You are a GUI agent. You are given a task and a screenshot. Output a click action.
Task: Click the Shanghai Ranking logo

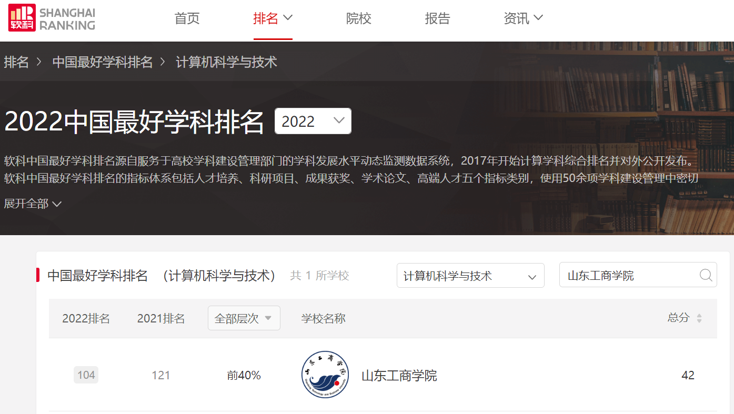[x=51, y=18]
